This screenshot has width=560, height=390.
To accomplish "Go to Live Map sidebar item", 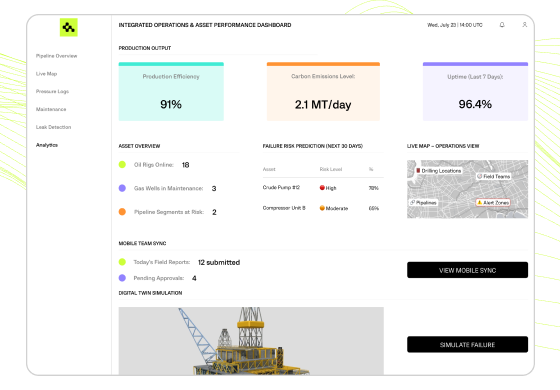I will pos(46,74).
